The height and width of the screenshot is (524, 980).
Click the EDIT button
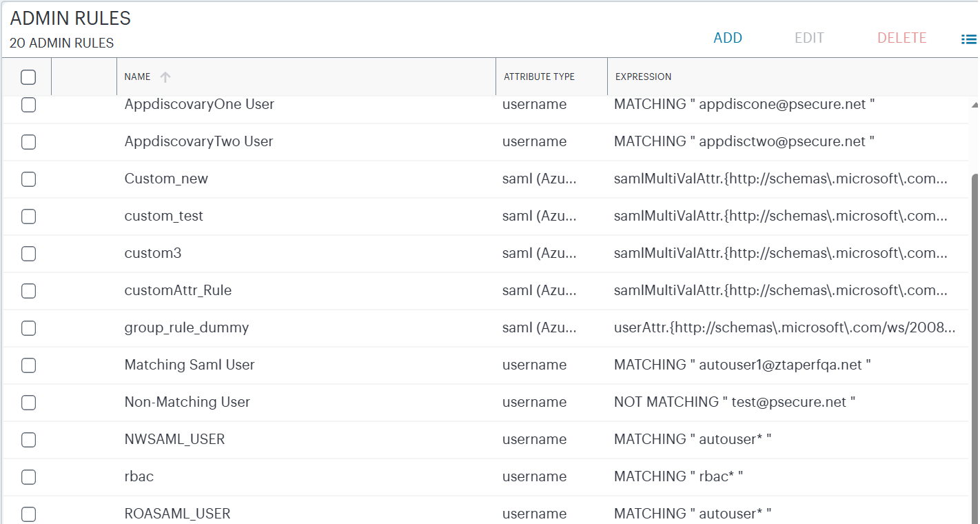click(x=809, y=39)
